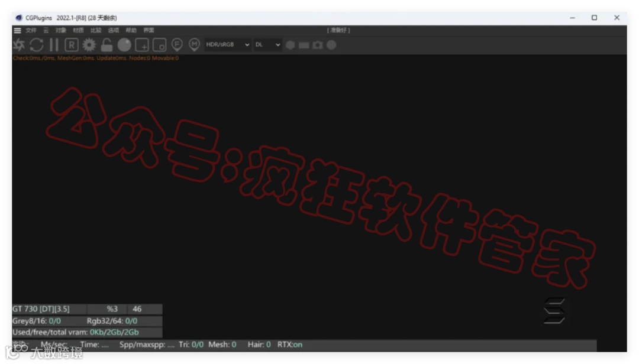Click the render region plus-square icon
Screen dimensions: 639x364
coord(142,45)
